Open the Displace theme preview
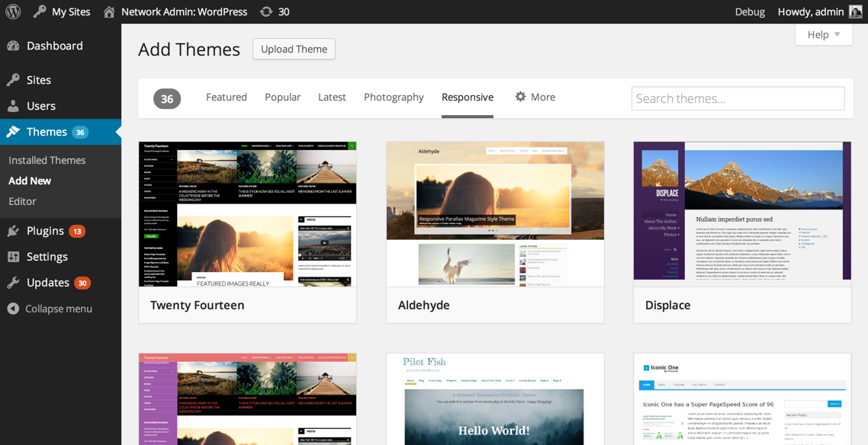Image resolution: width=868 pixels, height=445 pixels. coord(742,214)
